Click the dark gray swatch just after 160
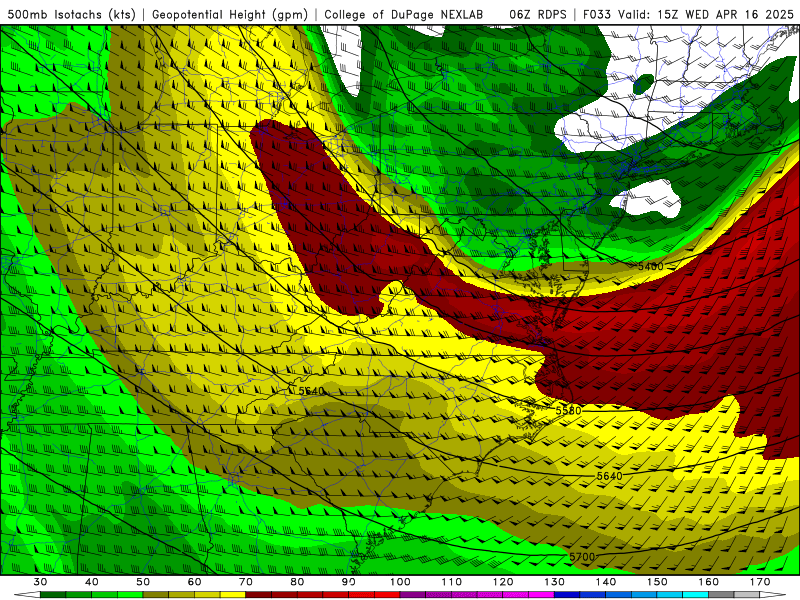 pos(721,595)
